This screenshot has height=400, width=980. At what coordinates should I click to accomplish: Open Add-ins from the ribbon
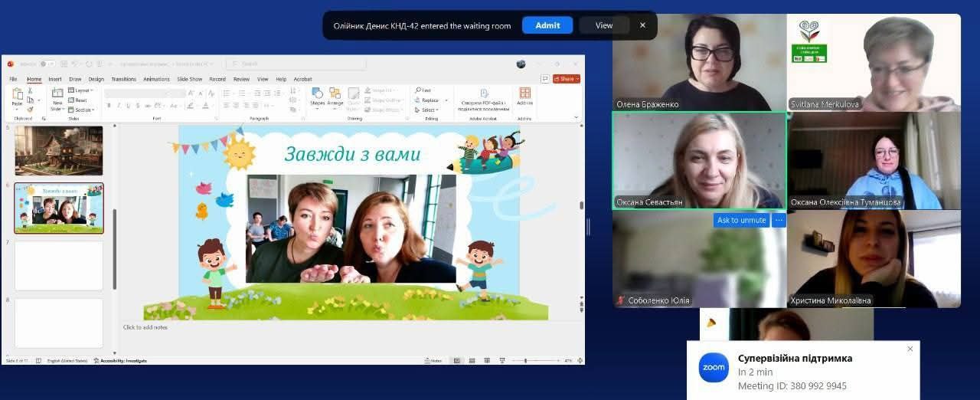tap(524, 96)
